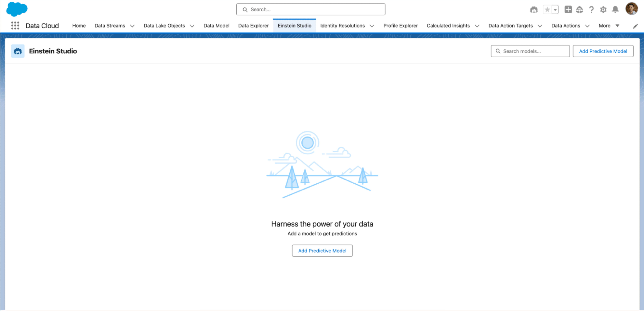
Task: Select the Einstein Studio tab
Action: (294, 26)
